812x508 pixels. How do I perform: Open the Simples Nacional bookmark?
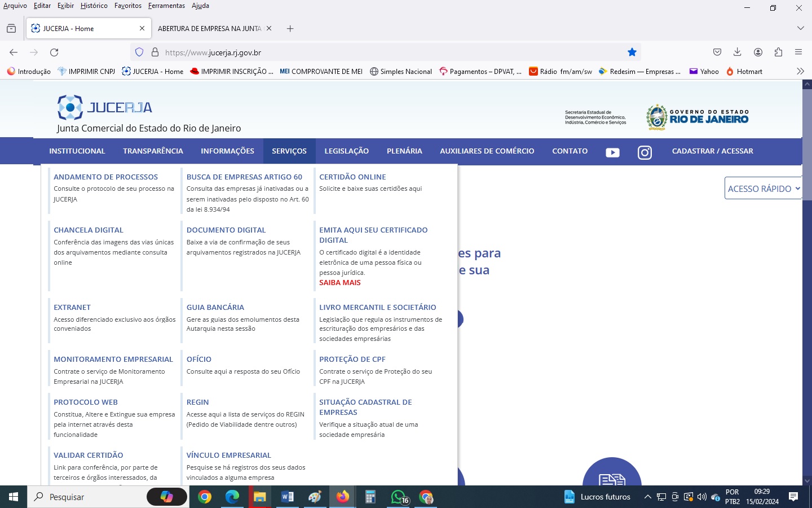[x=401, y=71]
